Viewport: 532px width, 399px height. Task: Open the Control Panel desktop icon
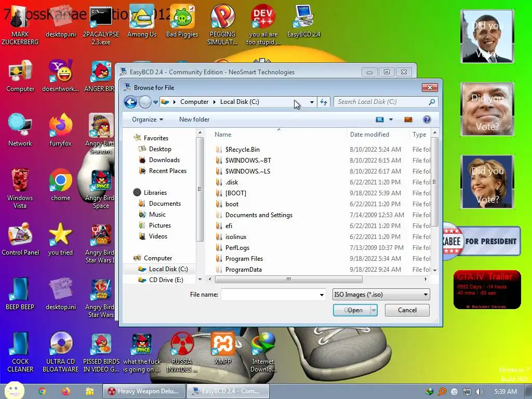point(20,240)
